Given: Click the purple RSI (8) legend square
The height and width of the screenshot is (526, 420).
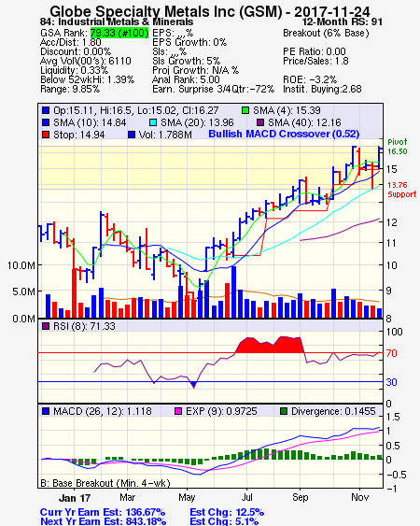Looking at the screenshot, I should click(46, 326).
